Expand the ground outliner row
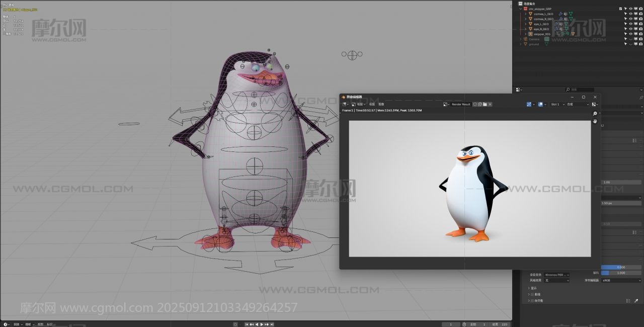Viewport: 644px width, 327px height. tap(521, 44)
